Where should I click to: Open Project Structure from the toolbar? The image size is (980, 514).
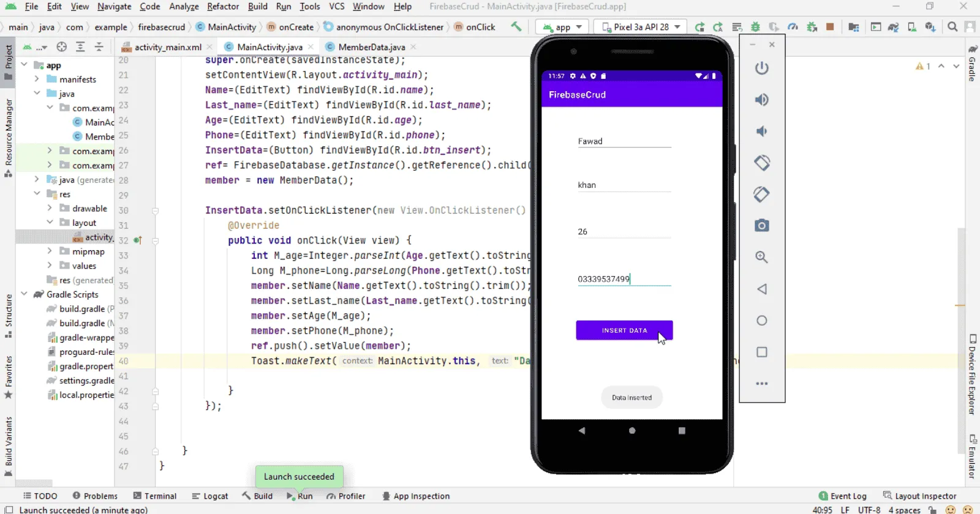tap(853, 27)
